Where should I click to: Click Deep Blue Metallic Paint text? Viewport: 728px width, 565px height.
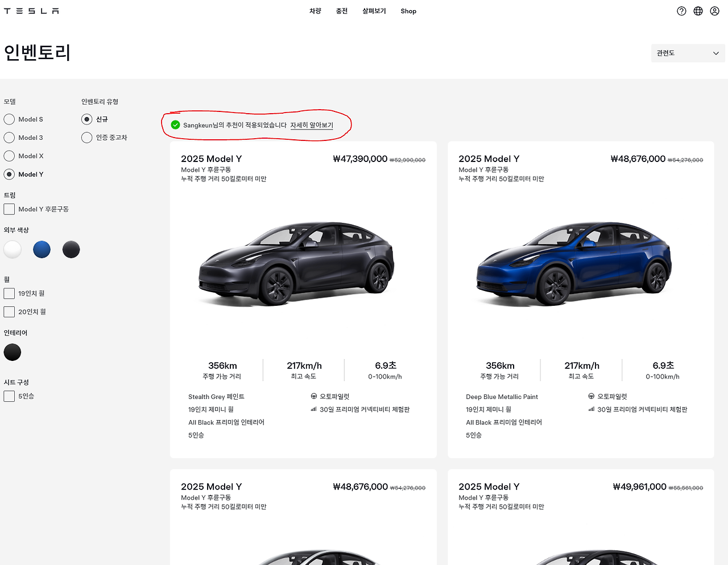(502, 397)
